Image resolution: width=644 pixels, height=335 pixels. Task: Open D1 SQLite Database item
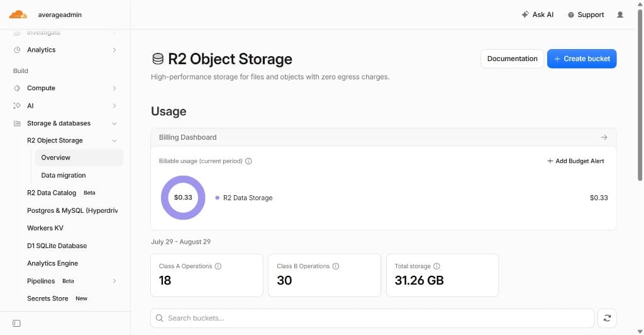(57, 246)
